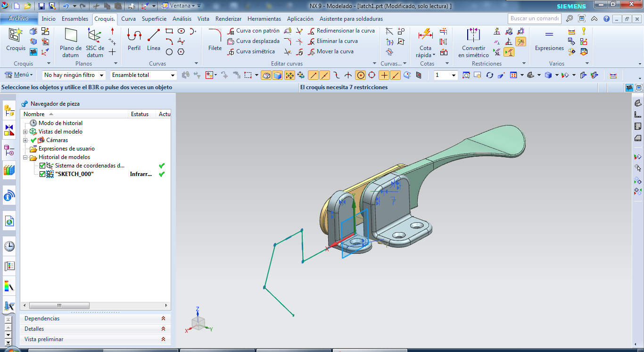Open the Archivo menu
Viewport: 644px width, 352px height.
point(19,18)
